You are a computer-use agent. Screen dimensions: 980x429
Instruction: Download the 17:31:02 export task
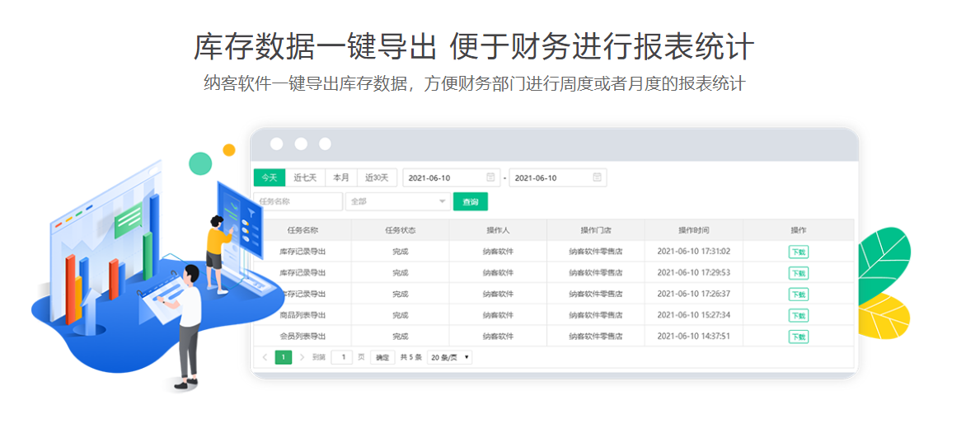(798, 252)
